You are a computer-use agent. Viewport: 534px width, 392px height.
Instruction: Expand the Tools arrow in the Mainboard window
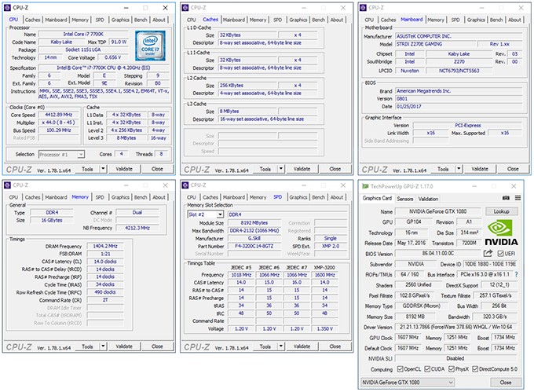tap(454, 168)
